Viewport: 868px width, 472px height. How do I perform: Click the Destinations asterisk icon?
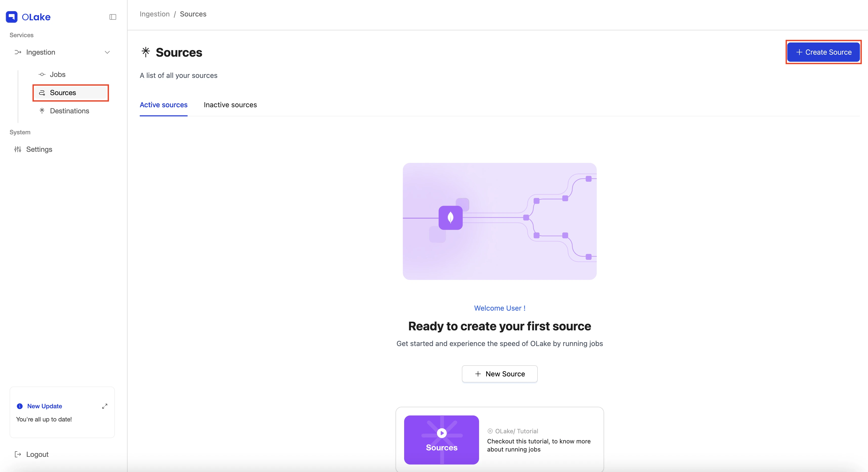[x=42, y=111]
